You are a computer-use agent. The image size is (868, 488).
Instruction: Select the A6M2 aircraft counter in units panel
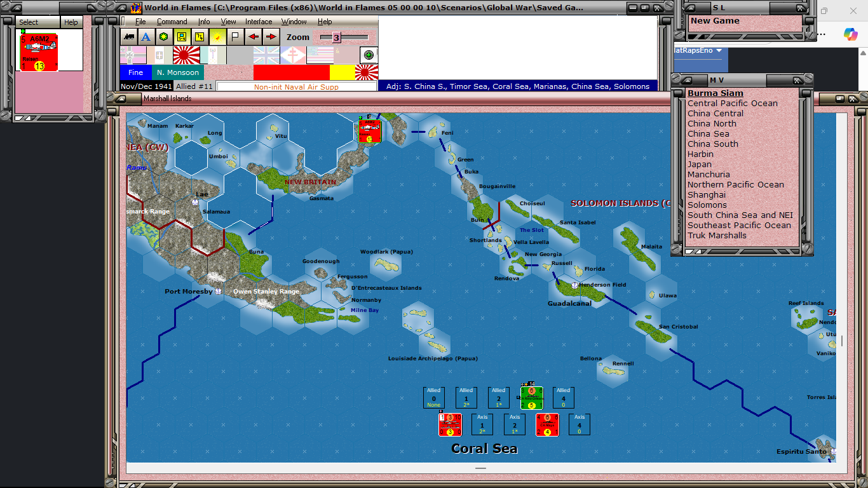pos(39,52)
